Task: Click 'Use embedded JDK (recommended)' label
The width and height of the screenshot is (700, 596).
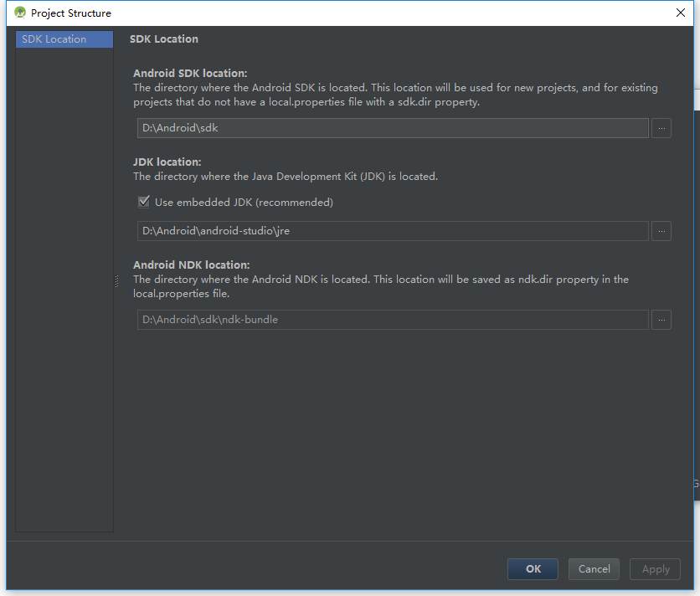Action: click(244, 203)
